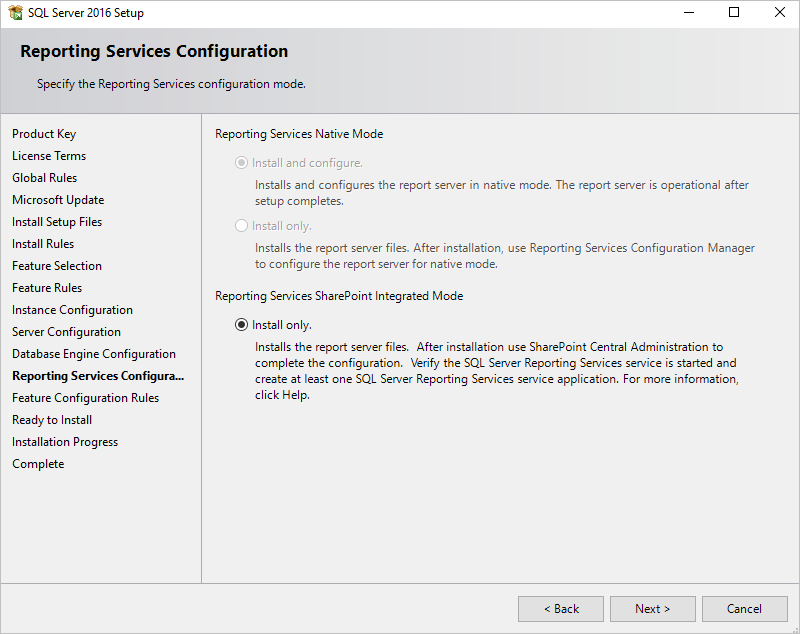Image resolution: width=800 pixels, height=634 pixels.
Task: Click the Feature Configuration Rules step
Action: pos(84,397)
